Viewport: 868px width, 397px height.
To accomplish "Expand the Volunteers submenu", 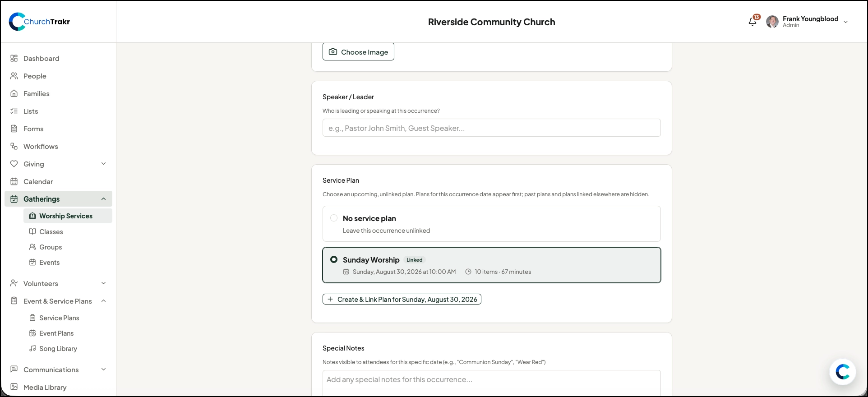I will click(103, 283).
